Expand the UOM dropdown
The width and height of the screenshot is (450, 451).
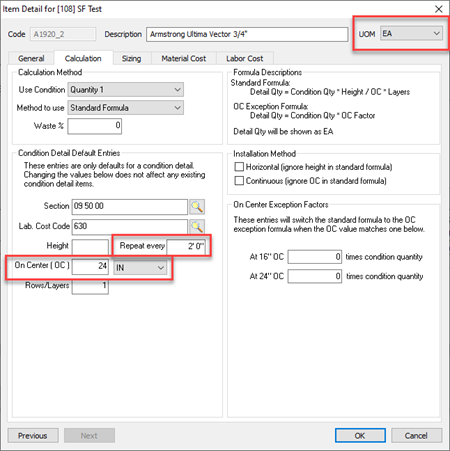411,33
